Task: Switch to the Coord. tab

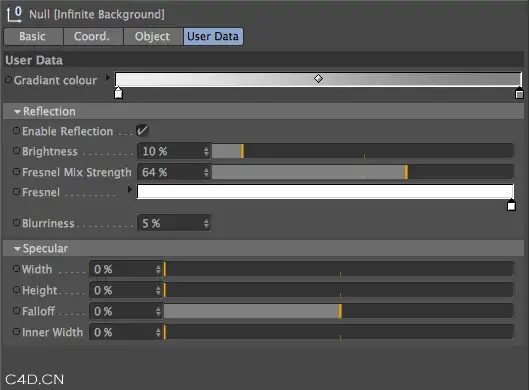Action: pos(93,36)
